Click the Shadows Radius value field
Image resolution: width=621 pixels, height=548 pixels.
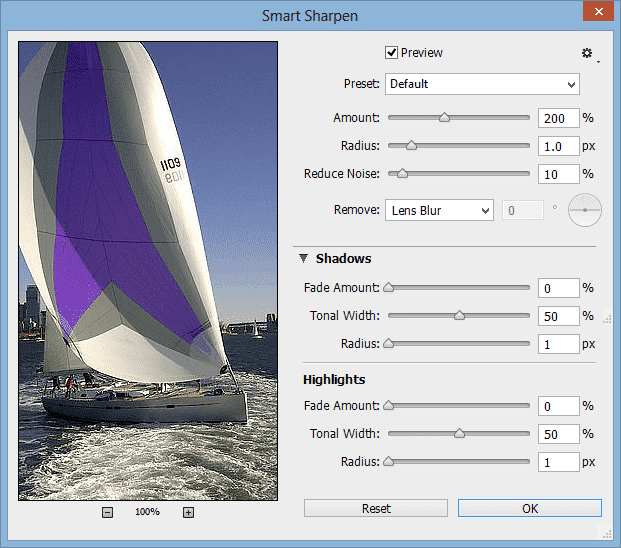[x=559, y=344]
